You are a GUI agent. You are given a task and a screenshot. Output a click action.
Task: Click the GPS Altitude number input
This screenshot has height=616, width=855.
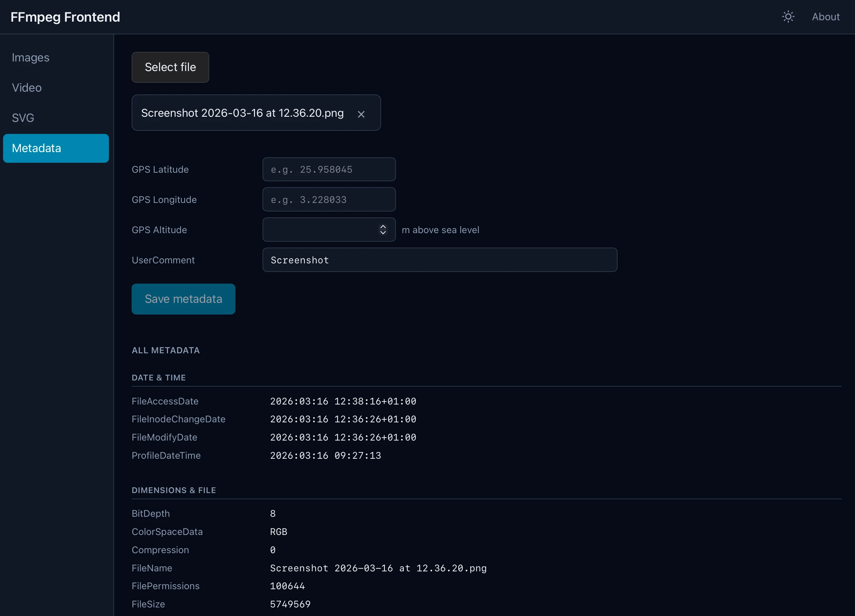click(320, 229)
